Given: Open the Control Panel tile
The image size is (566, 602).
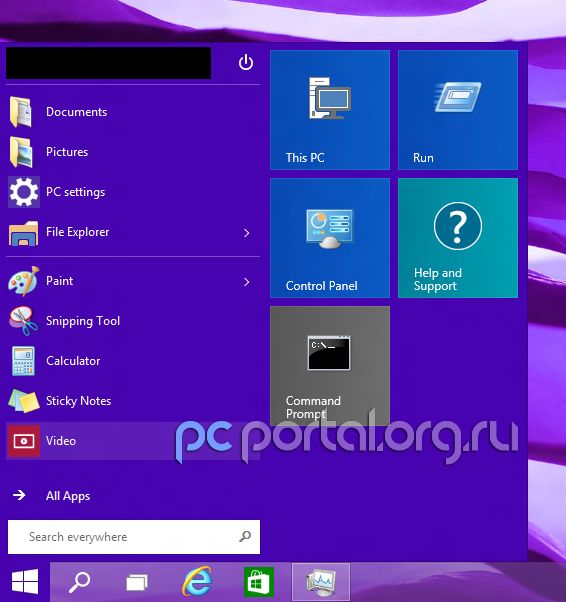Looking at the screenshot, I should (330, 238).
